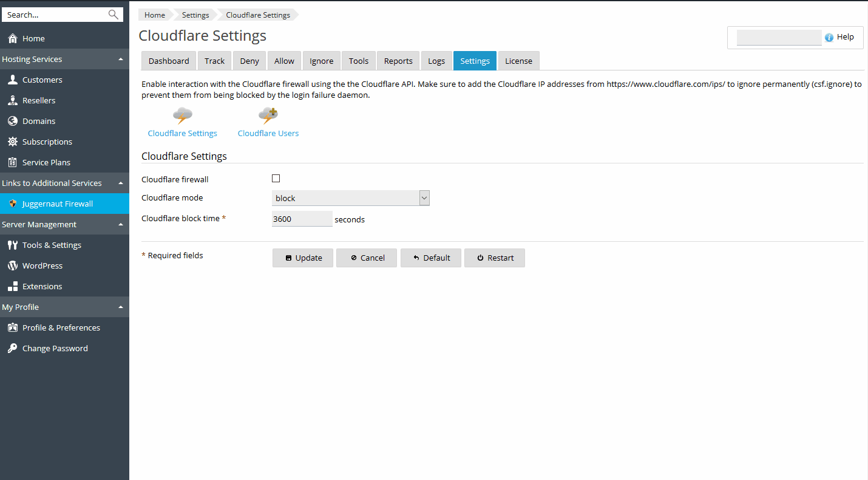Collapse the Links to Additional Services section

(121, 183)
